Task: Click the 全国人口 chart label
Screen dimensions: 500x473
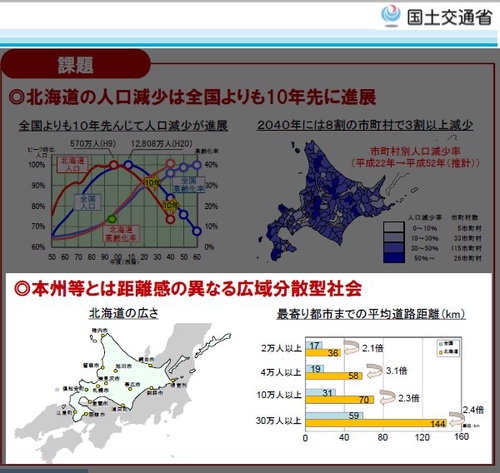Action: (88, 202)
